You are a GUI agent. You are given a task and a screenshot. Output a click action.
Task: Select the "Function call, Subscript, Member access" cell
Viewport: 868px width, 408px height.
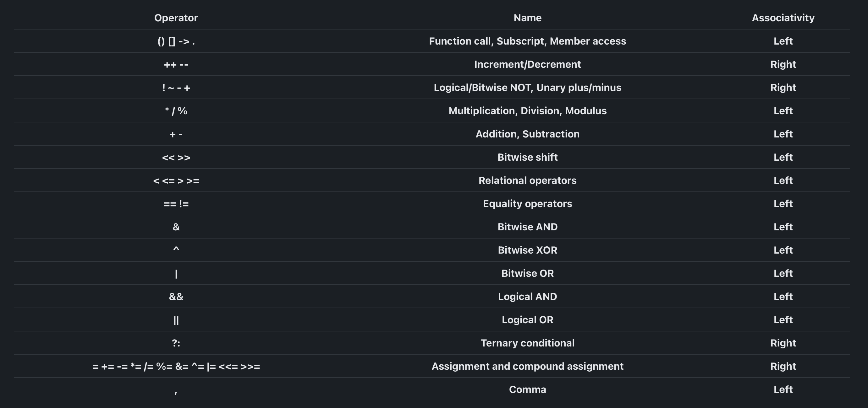click(527, 41)
